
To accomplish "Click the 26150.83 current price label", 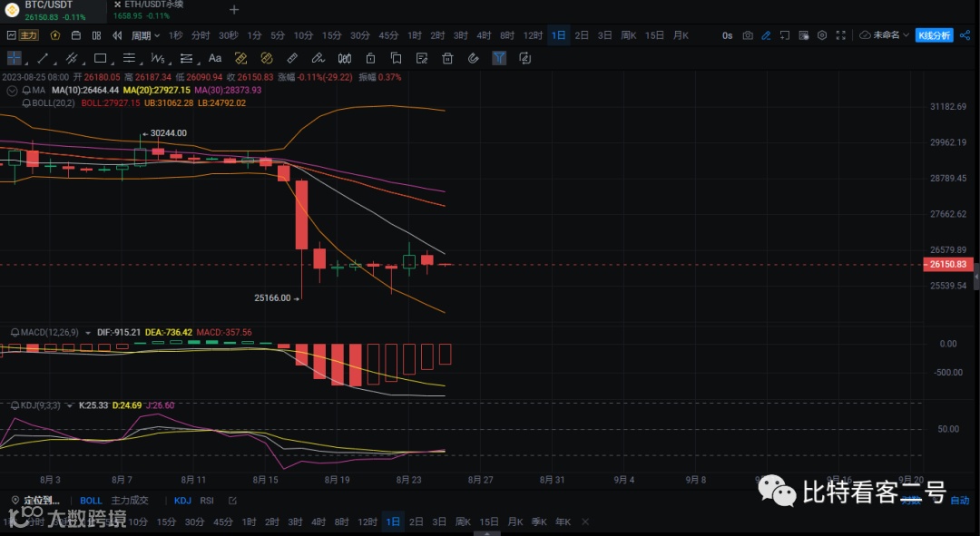I will [x=947, y=264].
